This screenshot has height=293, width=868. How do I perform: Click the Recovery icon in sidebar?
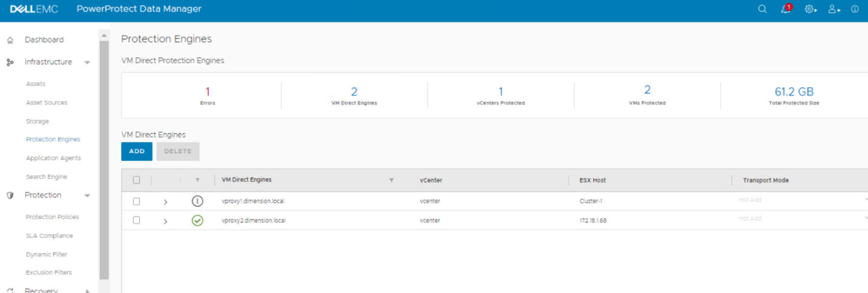pyautogui.click(x=10, y=291)
